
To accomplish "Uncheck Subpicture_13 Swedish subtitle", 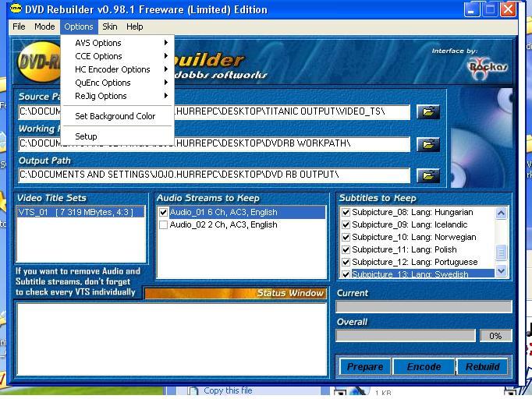I will click(x=346, y=274).
